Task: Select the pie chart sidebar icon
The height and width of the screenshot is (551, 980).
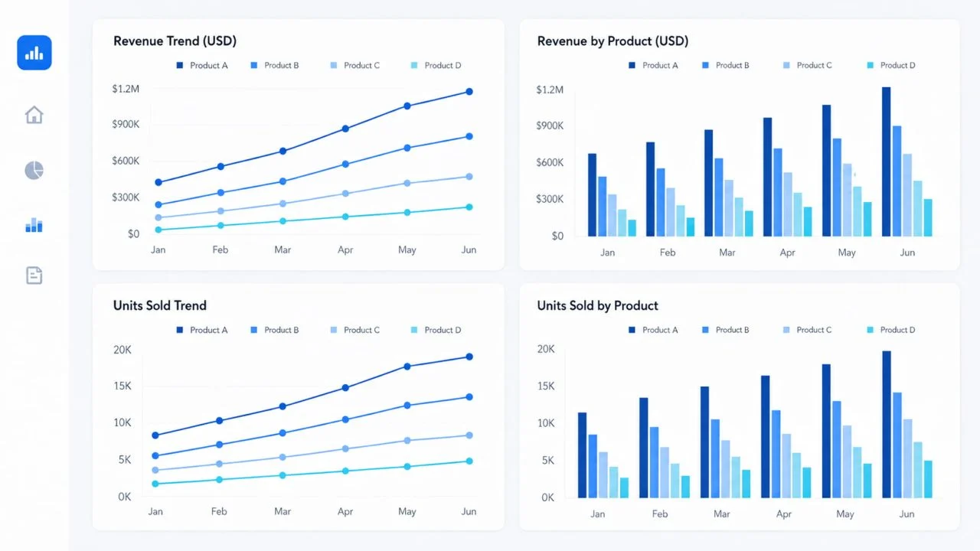Action: click(x=34, y=170)
